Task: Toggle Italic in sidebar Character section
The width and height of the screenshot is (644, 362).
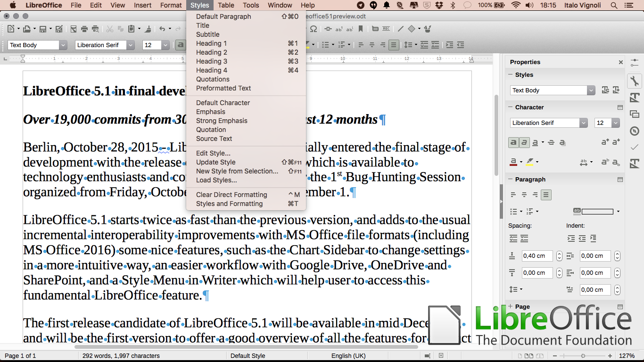Action: [524, 142]
